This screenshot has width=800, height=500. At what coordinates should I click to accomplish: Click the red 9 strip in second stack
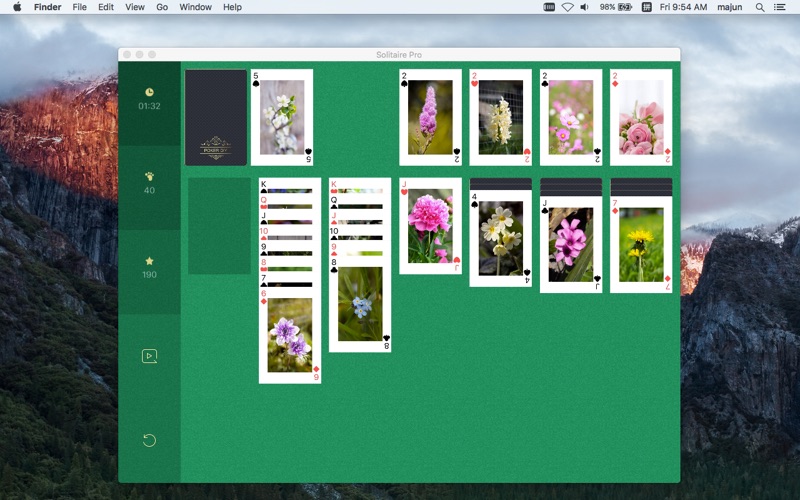[360, 248]
